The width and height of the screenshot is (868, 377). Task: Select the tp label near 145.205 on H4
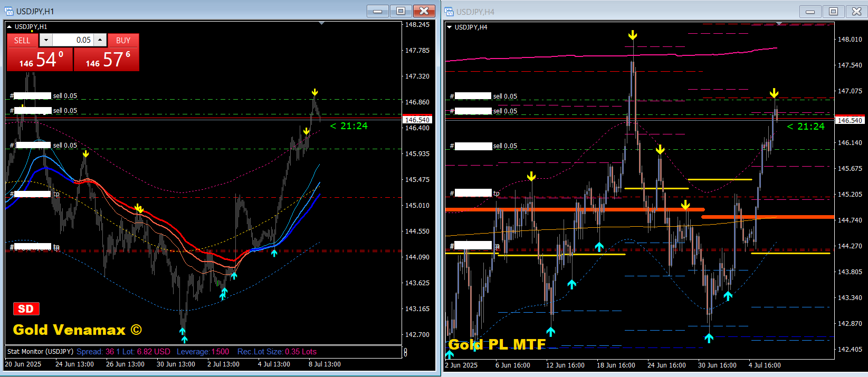point(496,193)
